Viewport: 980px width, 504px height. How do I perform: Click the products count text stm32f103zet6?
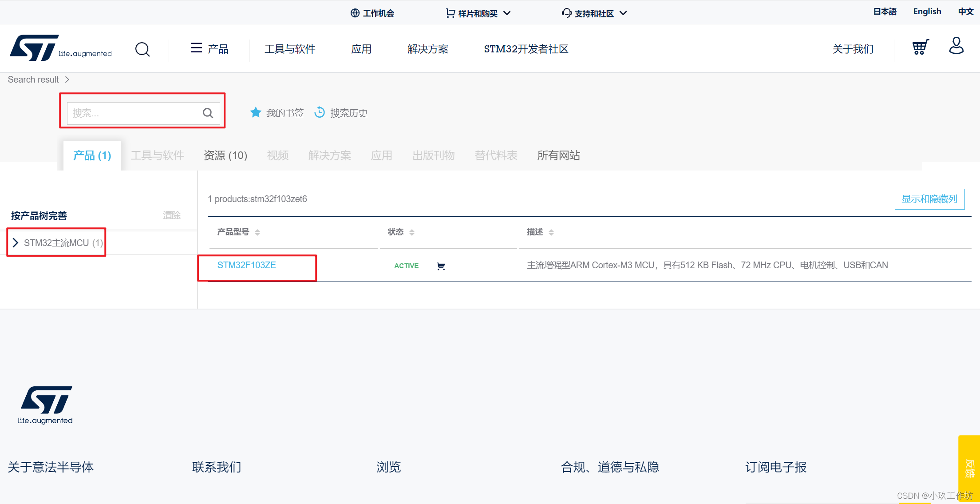click(257, 199)
